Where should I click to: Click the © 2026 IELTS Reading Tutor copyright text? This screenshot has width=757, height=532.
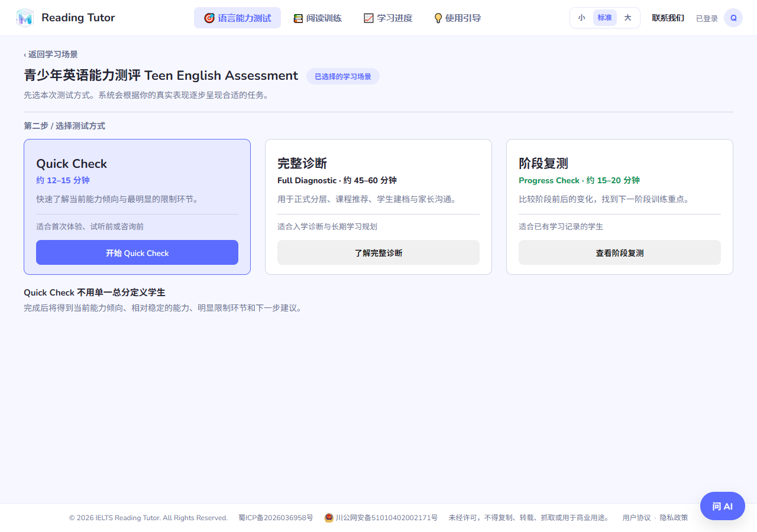coord(148,518)
